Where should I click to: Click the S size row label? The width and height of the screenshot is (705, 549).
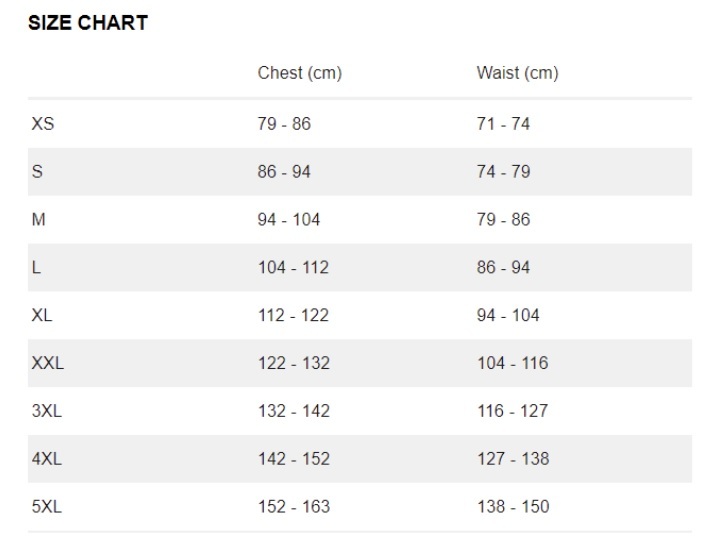tap(37, 171)
